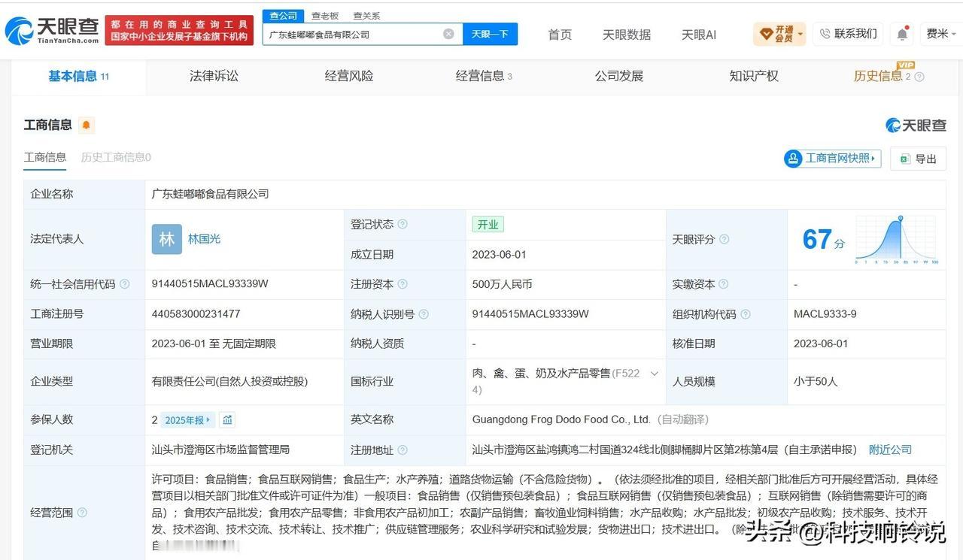Click the 500万人民币 registered capital value

[502, 284]
